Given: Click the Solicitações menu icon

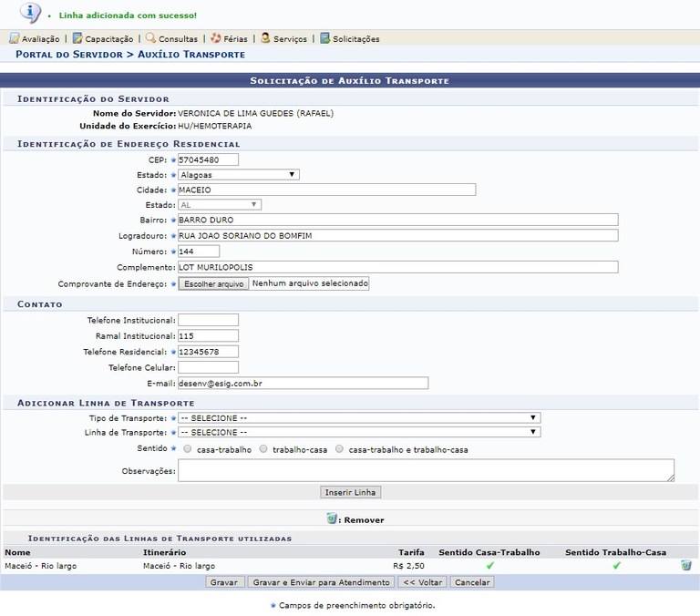Looking at the screenshot, I should 324,38.
